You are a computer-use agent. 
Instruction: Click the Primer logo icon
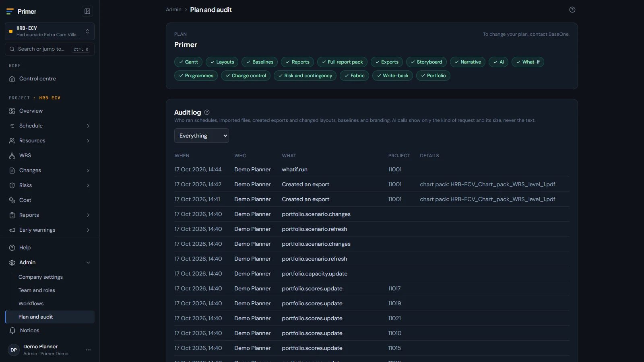click(10, 12)
